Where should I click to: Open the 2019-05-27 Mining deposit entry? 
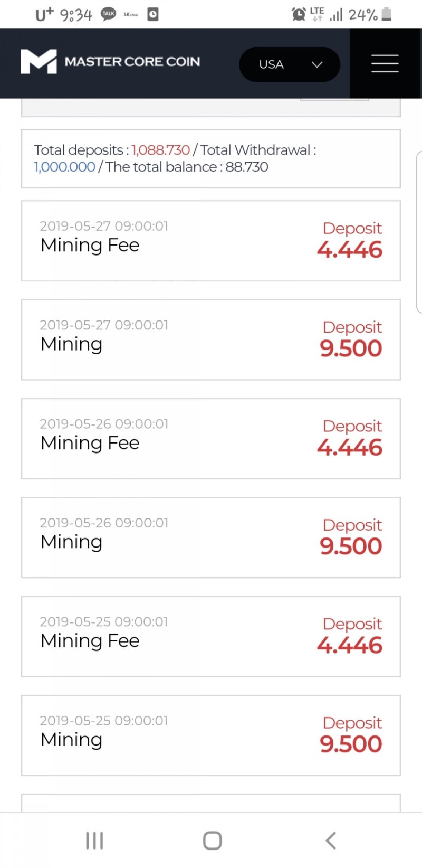(x=210, y=339)
